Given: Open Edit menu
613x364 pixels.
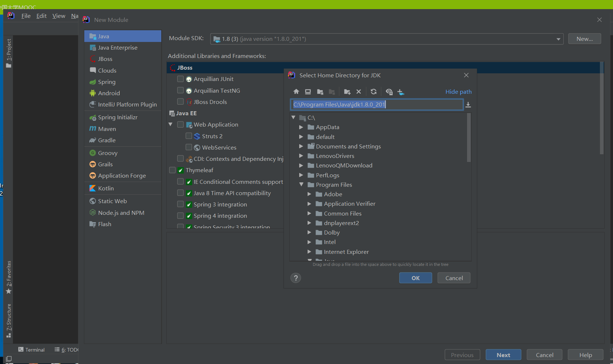Looking at the screenshot, I should click(x=41, y=16).
